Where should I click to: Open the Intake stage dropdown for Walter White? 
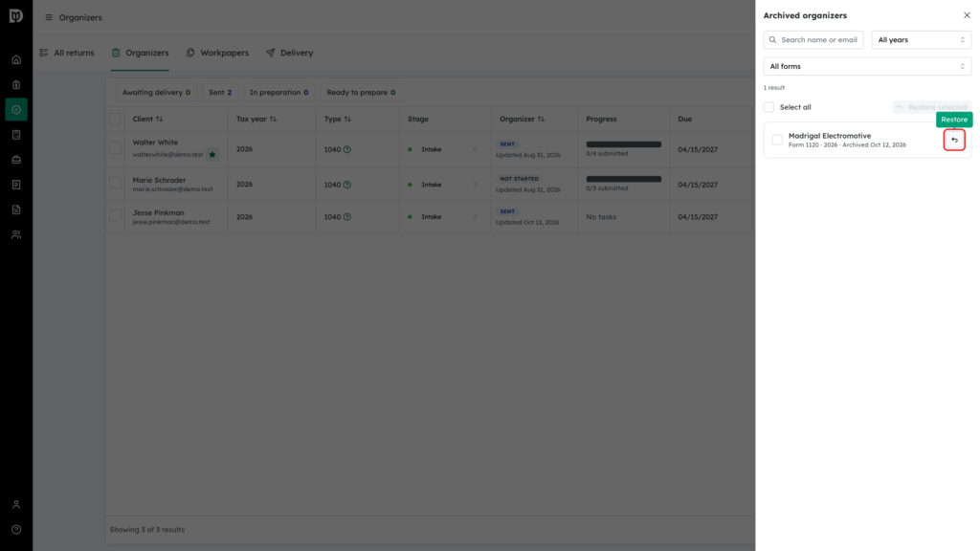443,150
